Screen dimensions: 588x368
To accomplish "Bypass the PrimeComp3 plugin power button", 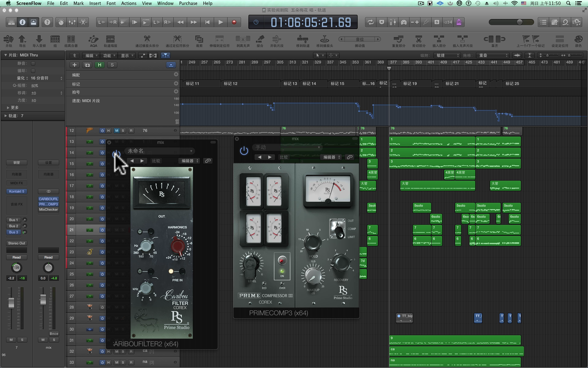I will tap(244, 150).
